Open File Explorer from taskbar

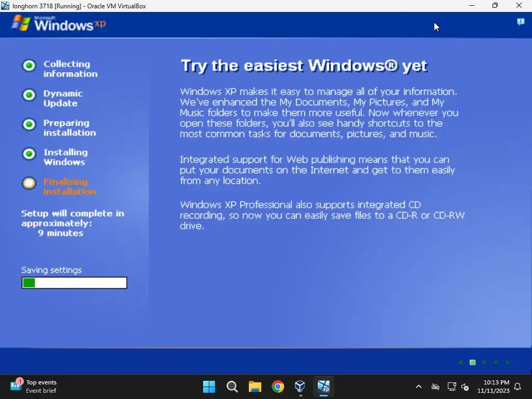click(255, 387)
